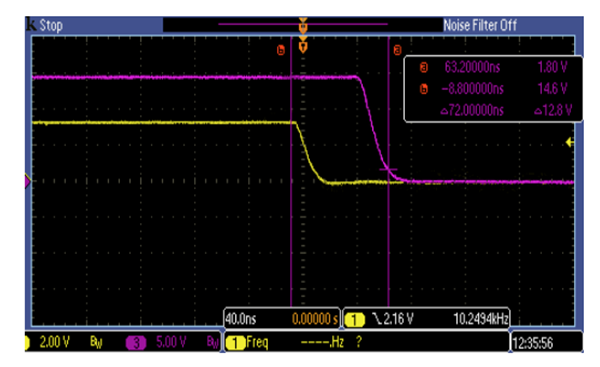The height and width of the screenshot is (367, 600).
Task: Click the 10.2494kHz frequency readout
Action: [481, 319]
